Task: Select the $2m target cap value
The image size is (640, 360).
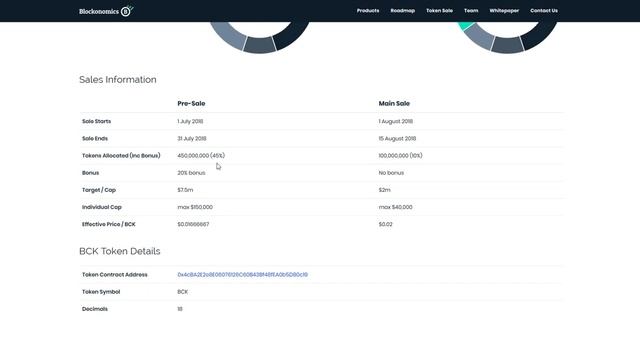Action: click(x=384, y=190)
